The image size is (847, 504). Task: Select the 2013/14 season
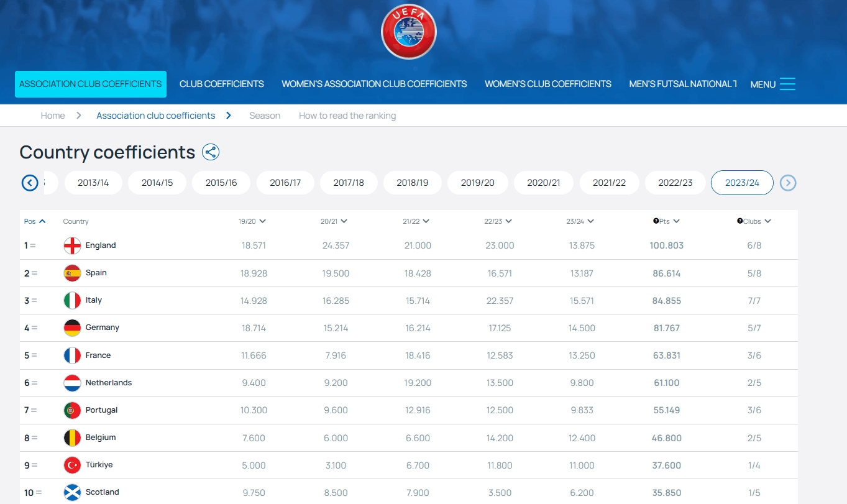(x=93, y=183)
